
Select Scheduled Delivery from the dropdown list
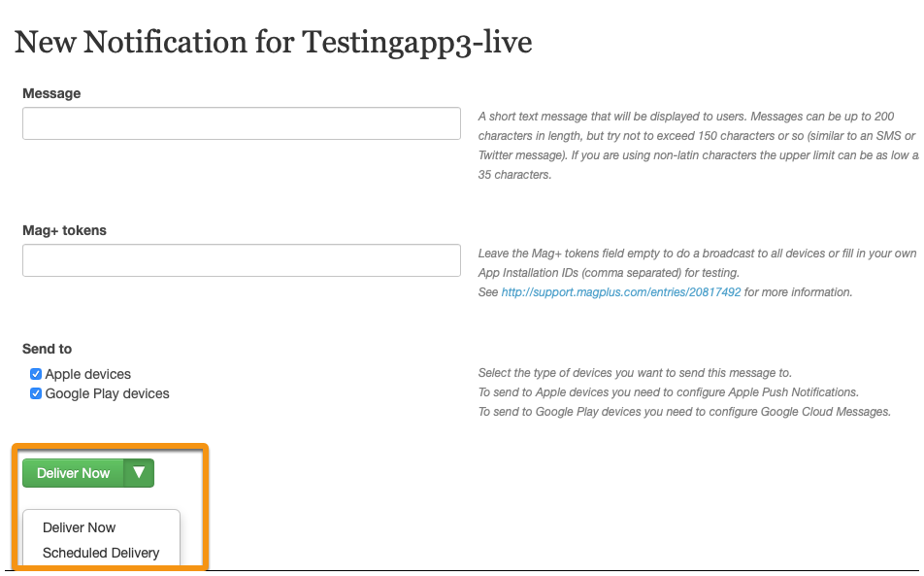[101, 553]
